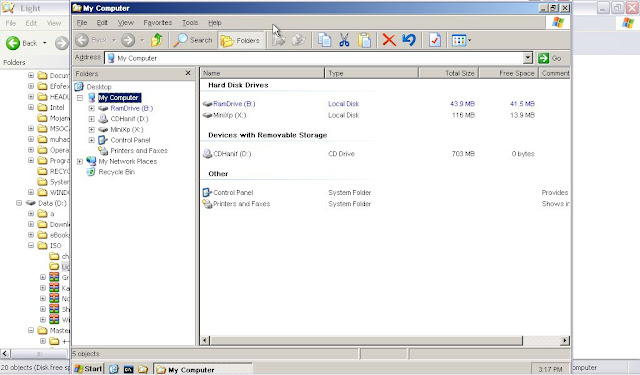Screen dimensions: 640x375
Task: Open File menu in Light window
Action: [11, 23]
